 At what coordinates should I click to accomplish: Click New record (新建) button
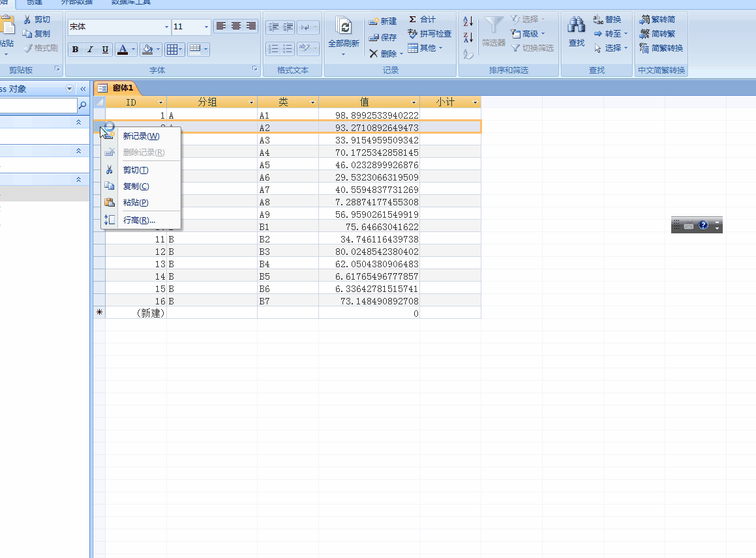pos(383,22)
